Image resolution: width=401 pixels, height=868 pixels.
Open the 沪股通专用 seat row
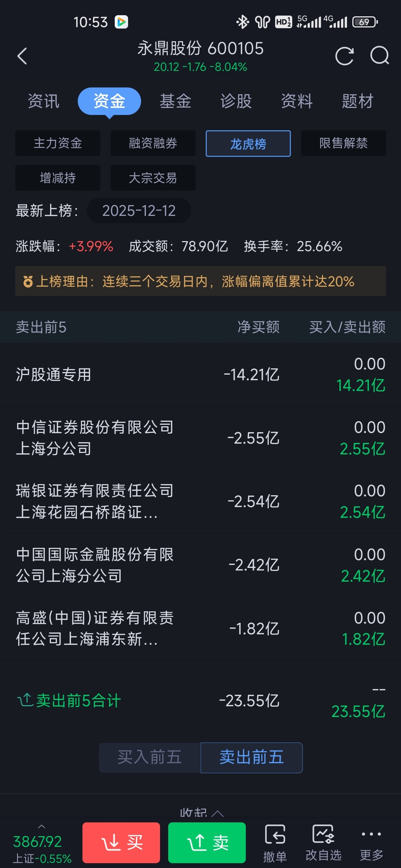coord(200,375)
